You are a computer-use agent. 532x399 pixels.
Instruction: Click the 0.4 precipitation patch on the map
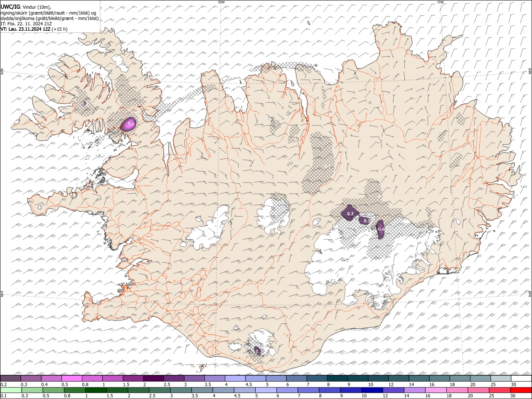point(380,229)
